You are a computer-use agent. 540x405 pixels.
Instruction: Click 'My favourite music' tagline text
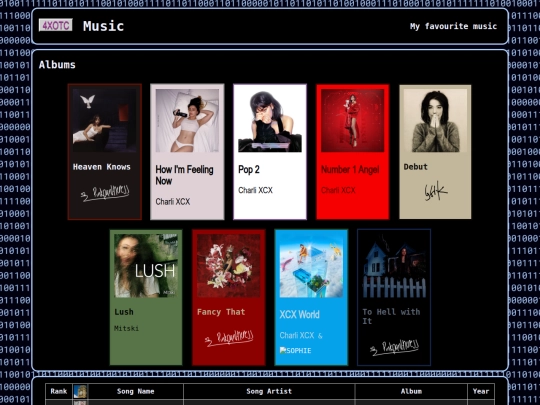[453, 26]
